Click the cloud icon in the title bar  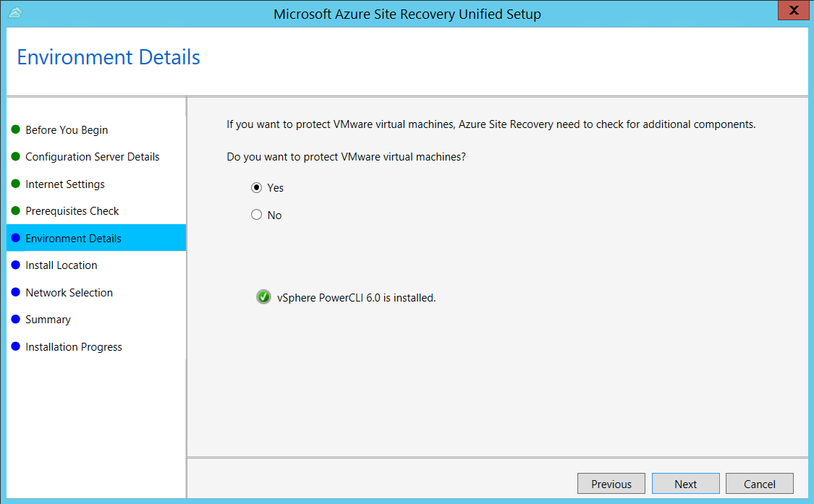(x=15, y=13)
